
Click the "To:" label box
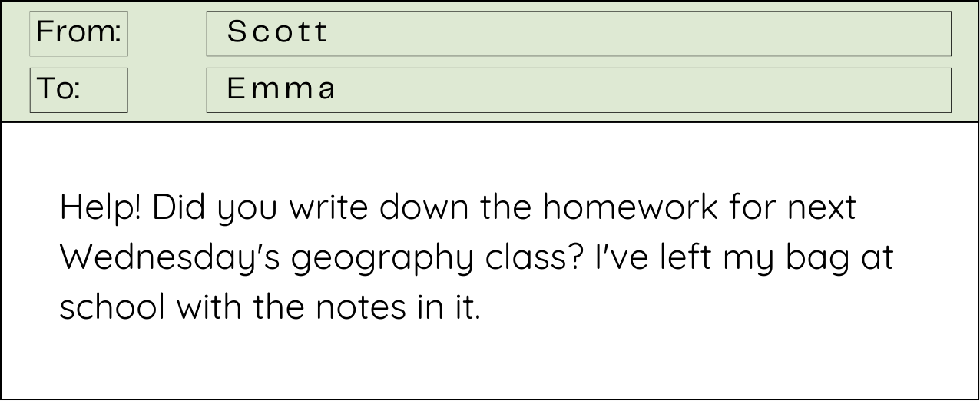pyautogui.click(x=78, y=90)
